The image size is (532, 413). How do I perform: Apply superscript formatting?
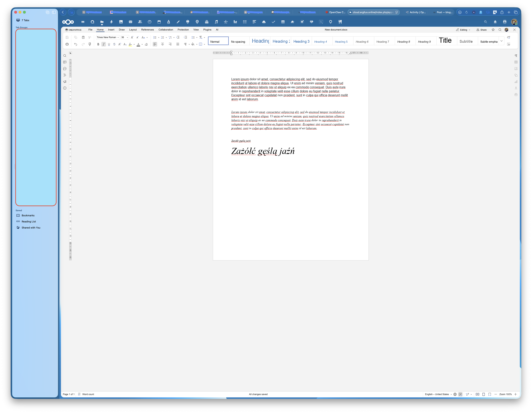point(119,44)
